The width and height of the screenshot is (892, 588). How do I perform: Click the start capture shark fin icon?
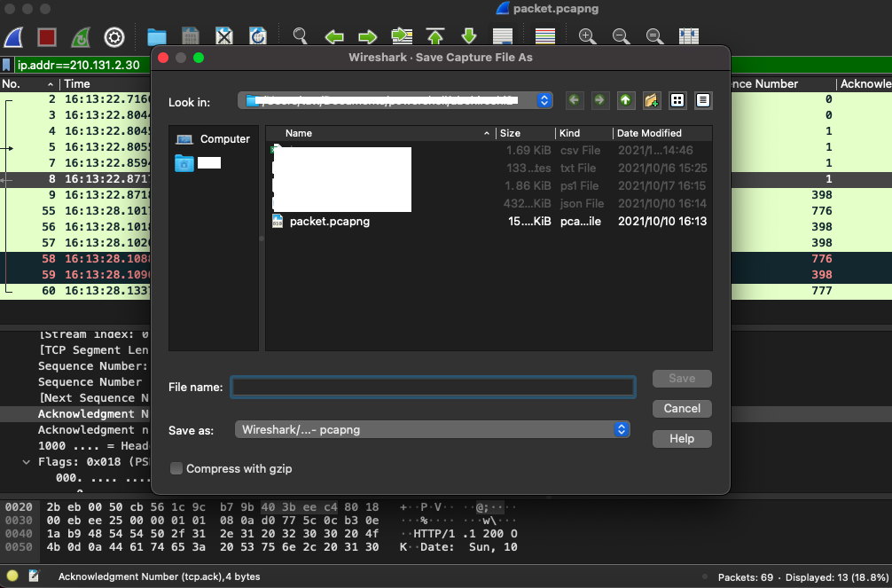pyautogui.click(x=13, y=37)
